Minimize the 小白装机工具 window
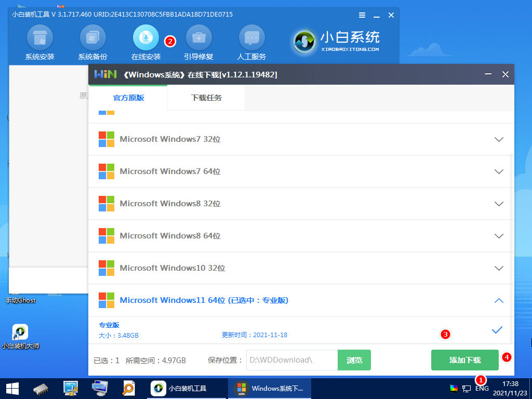This screenshot has height=399, width=532. pos(377,15)
